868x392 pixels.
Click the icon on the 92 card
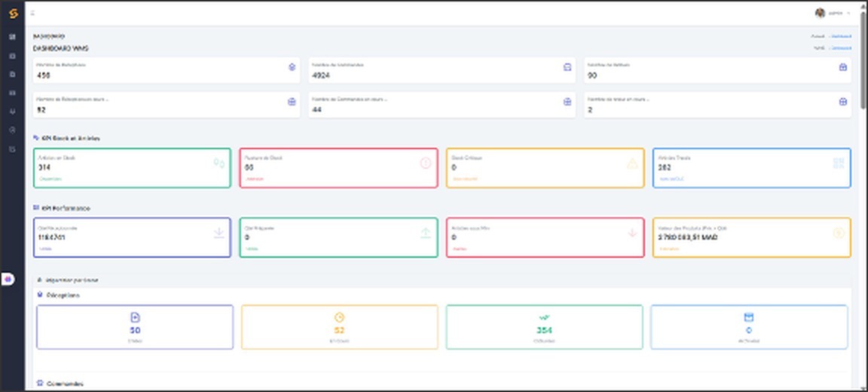[292, 102]
